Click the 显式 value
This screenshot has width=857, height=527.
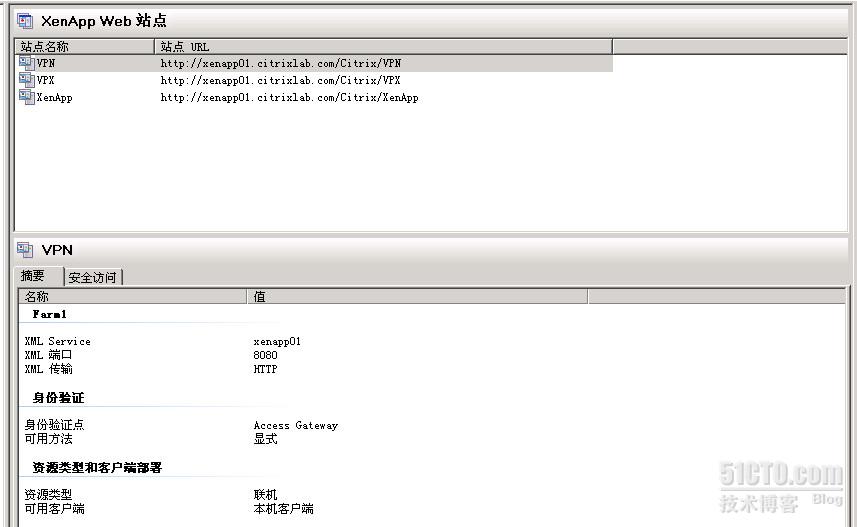point(266,439)
